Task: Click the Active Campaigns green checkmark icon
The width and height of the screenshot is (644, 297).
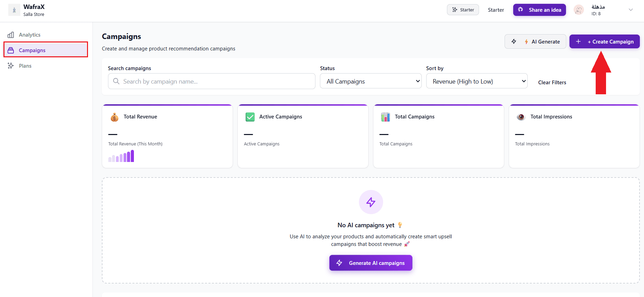Action: click(250, 117)
